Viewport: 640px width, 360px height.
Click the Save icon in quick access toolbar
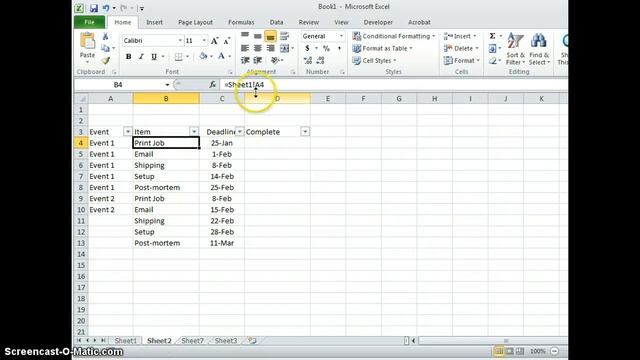point(94,8)
